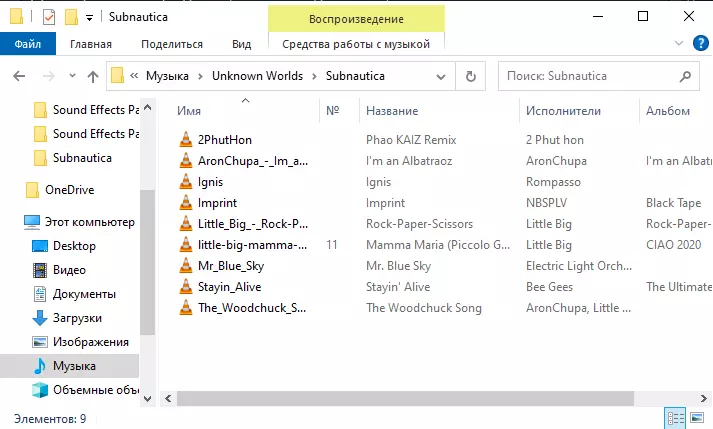
Task: Open the Поделиться ribbon tab
Action: [172, 44]
